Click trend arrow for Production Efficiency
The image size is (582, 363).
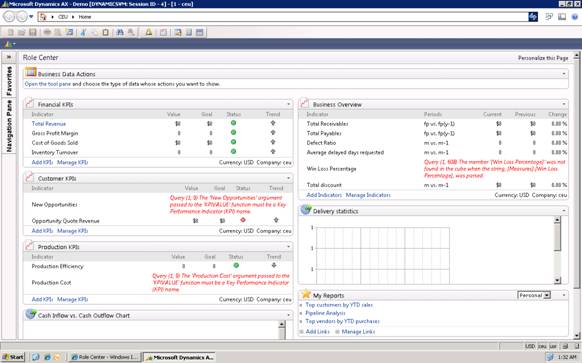(x=274, y=265)
